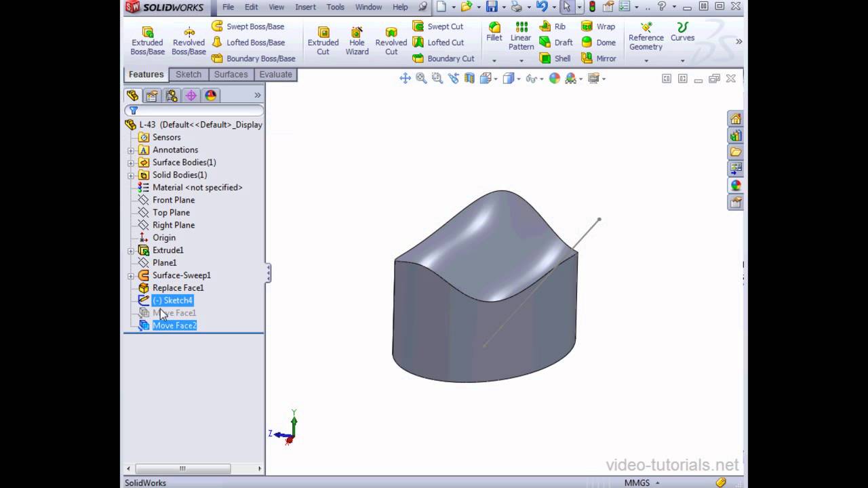Open PropertyManager tab icon
Screen dimensions: 868x488
coord(152,96)
